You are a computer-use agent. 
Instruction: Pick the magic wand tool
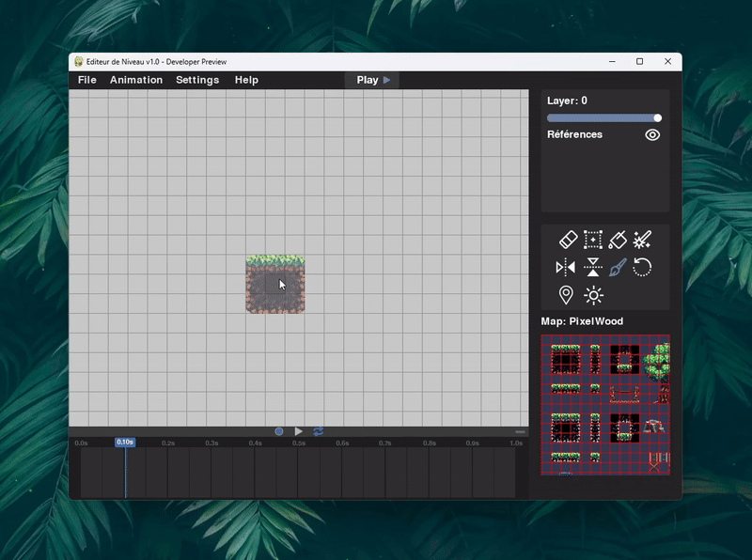pos(642,240)
